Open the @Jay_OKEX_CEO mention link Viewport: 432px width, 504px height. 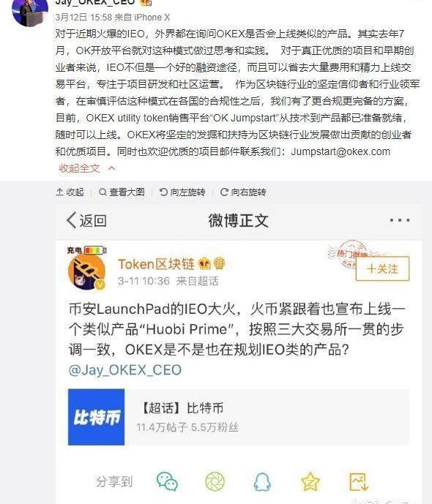(125, 370)
